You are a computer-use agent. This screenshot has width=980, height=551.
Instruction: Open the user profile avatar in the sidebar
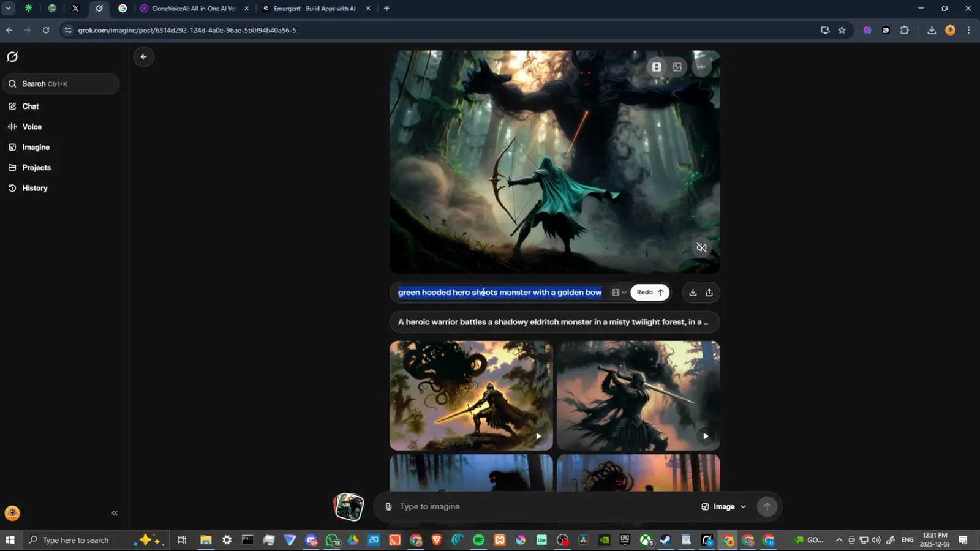point(12,513)
